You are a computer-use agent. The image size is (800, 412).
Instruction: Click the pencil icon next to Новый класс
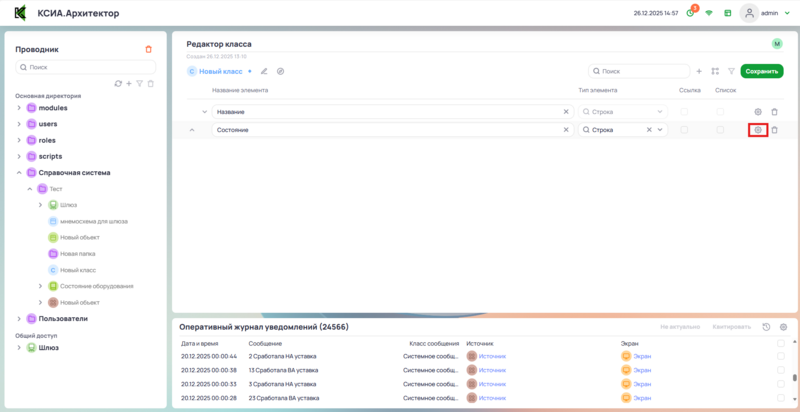[264, 71]
